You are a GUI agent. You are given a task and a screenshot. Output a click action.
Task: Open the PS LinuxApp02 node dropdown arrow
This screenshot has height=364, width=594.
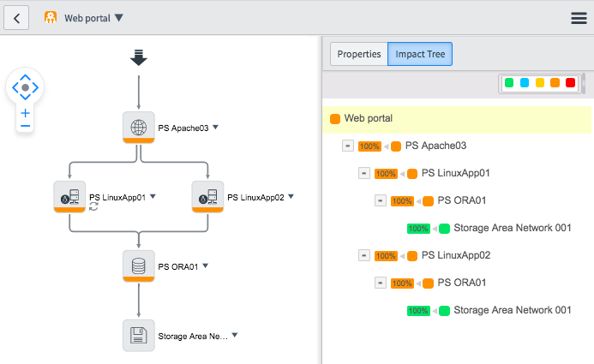point(291,196)
